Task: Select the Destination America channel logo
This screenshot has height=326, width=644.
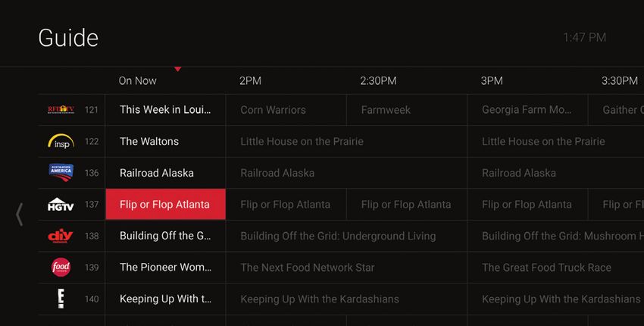Action: point(61,173)
